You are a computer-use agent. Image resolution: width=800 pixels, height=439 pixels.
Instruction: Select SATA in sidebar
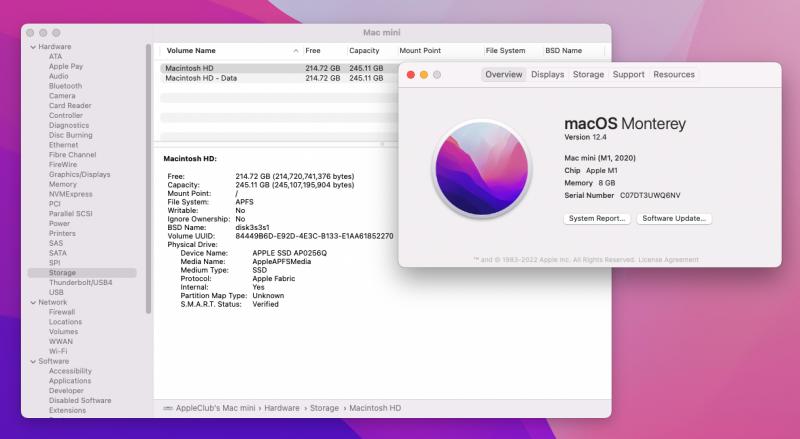point(58,253)
